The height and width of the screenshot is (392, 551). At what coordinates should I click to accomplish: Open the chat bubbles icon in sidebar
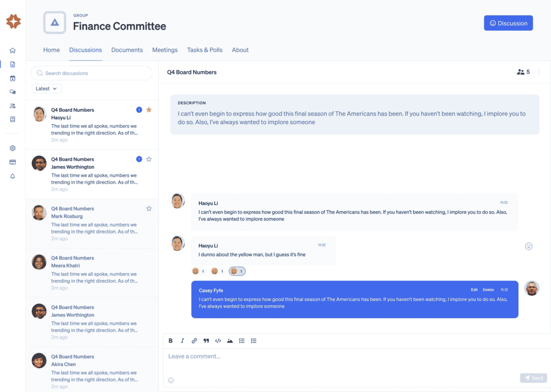pos(13,91)
